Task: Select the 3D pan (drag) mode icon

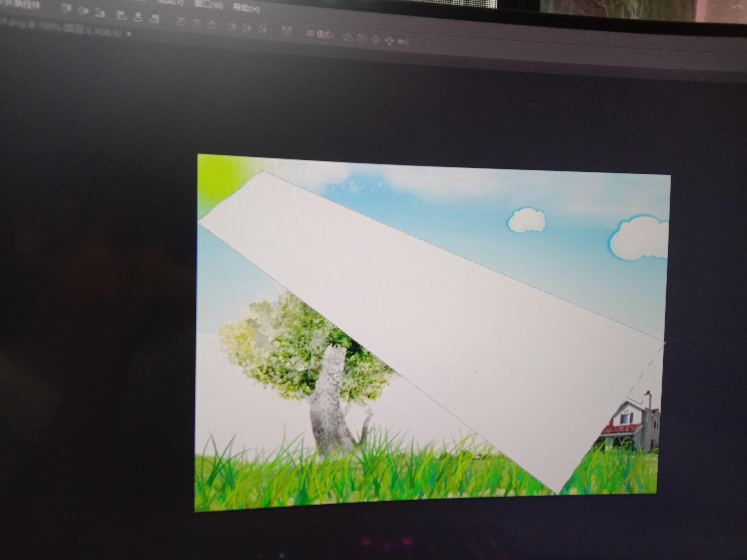Action: pyautogui.click(x=376, y=40)
